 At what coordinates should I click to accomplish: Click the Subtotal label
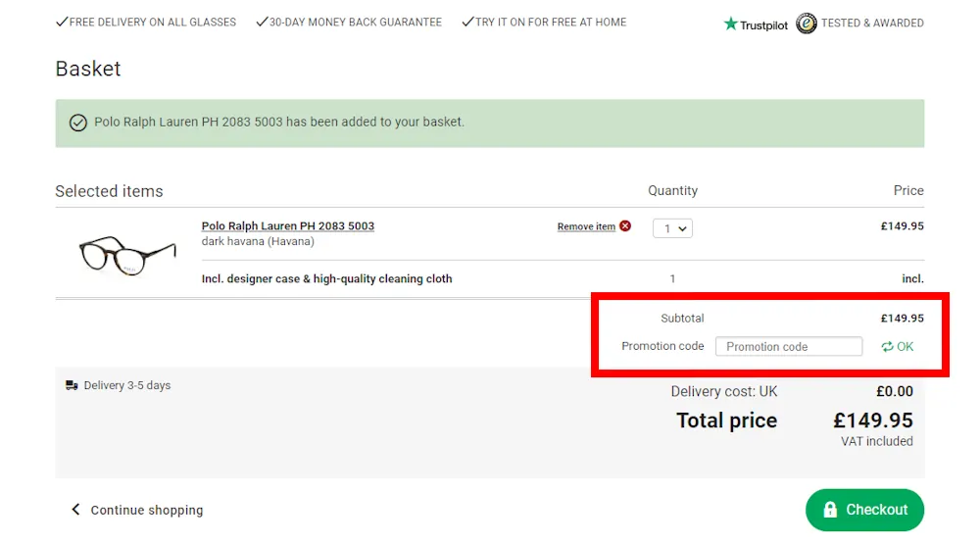(682, 319)
